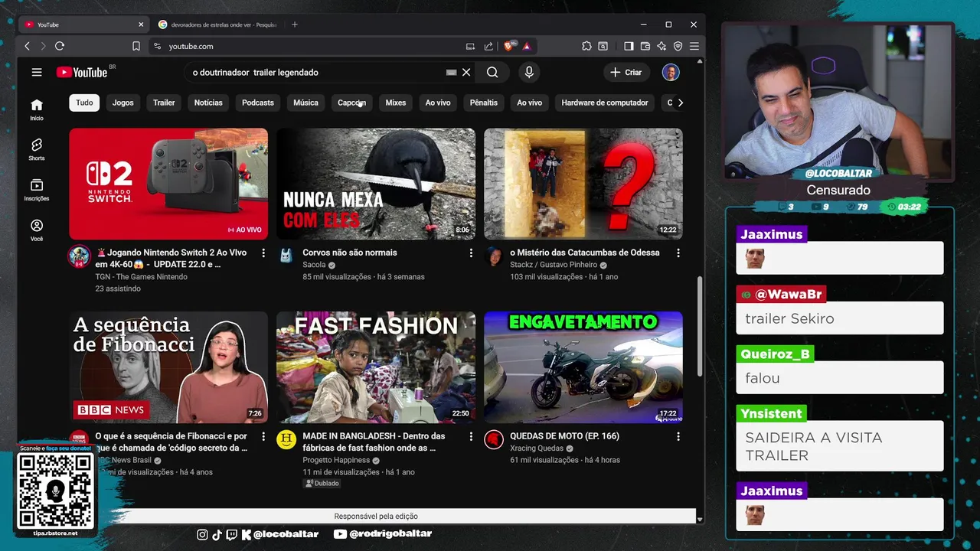
Task: Play the Engavetamento motorcycle thumbnail
Action: point(583,367)
